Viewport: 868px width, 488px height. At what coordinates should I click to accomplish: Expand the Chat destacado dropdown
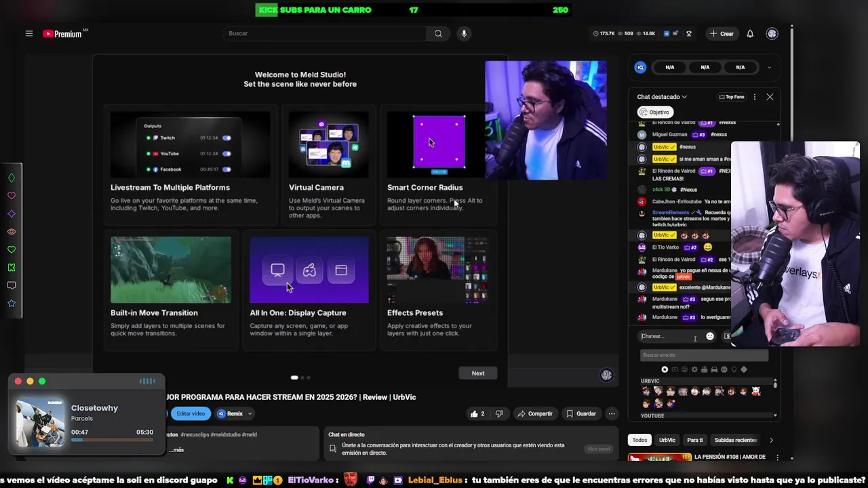click(662, 97)
